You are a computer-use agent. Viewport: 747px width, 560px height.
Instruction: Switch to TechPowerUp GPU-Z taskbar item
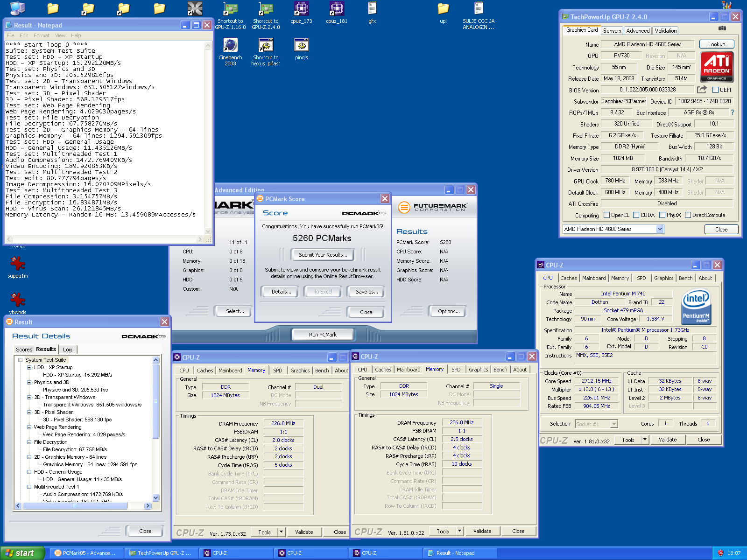pyautogui.click(x=161, y=553)
